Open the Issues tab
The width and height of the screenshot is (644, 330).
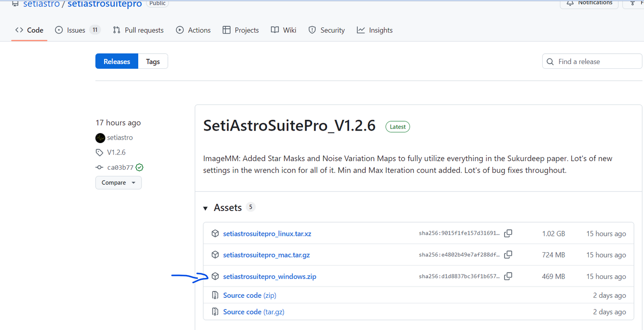(x=77, y=30)
